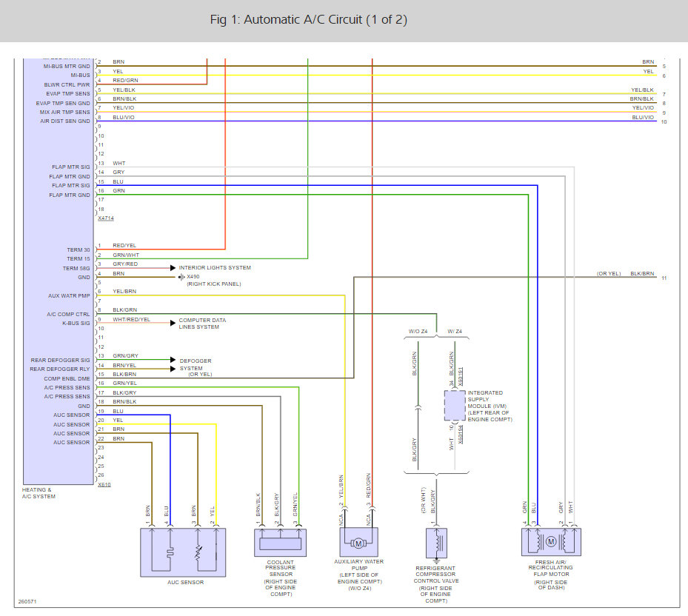Click the arrow pointing to Interior Lights System

click(173, 267)
